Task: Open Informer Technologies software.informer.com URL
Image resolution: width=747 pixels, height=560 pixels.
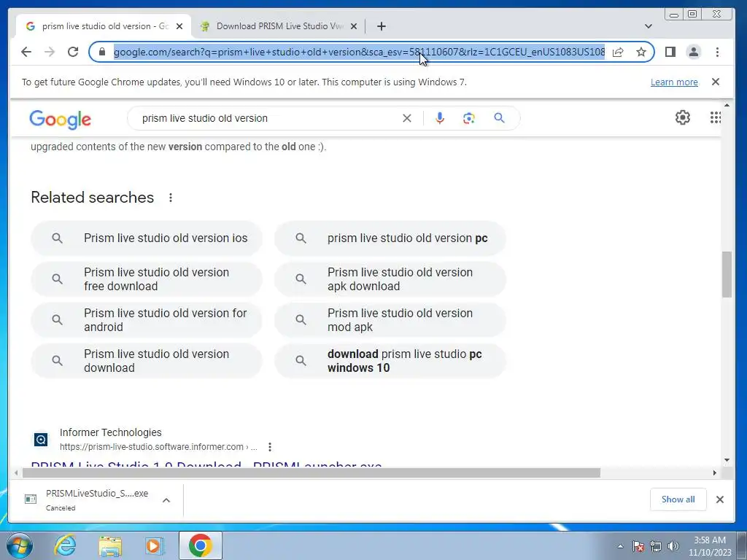Action: [158, 447]
